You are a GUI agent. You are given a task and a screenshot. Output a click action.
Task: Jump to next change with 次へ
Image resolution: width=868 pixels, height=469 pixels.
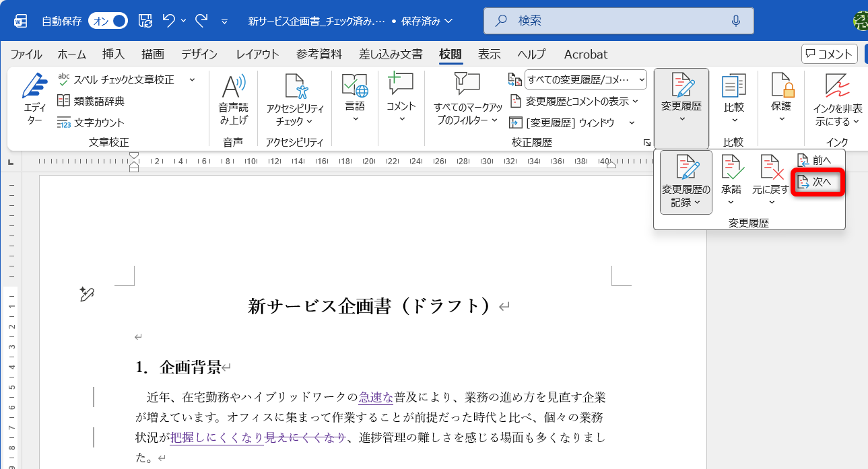[x=817, y=182]
